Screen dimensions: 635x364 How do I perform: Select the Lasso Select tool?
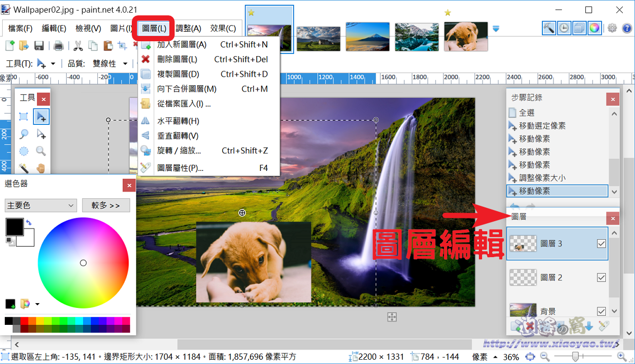point(24,134)
